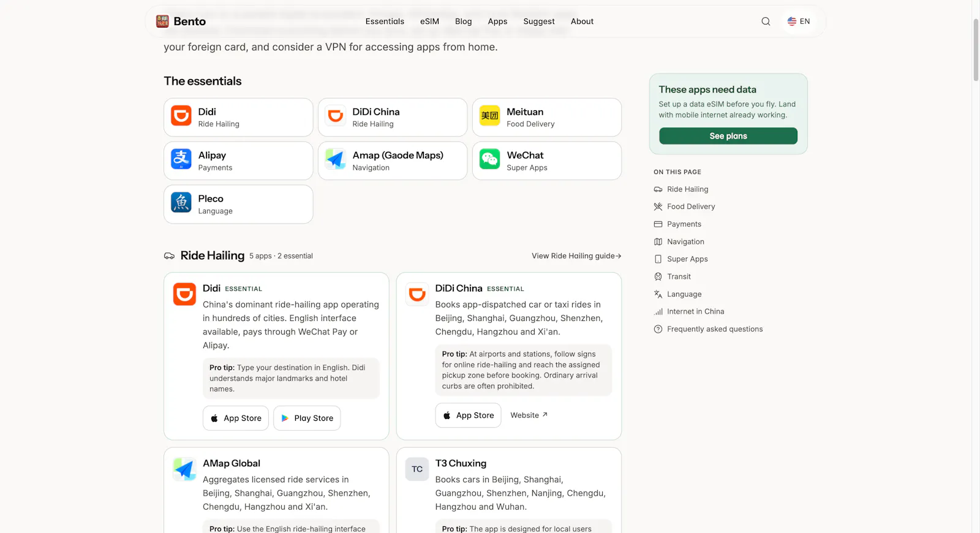Open the Pleco Language card title
980x533 pixels.
(x=211, y=199)
